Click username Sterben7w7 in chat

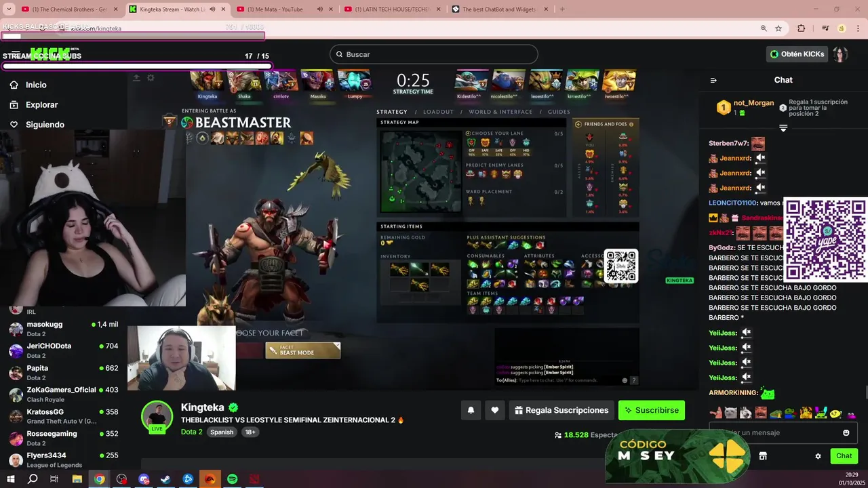click(728, 143)
